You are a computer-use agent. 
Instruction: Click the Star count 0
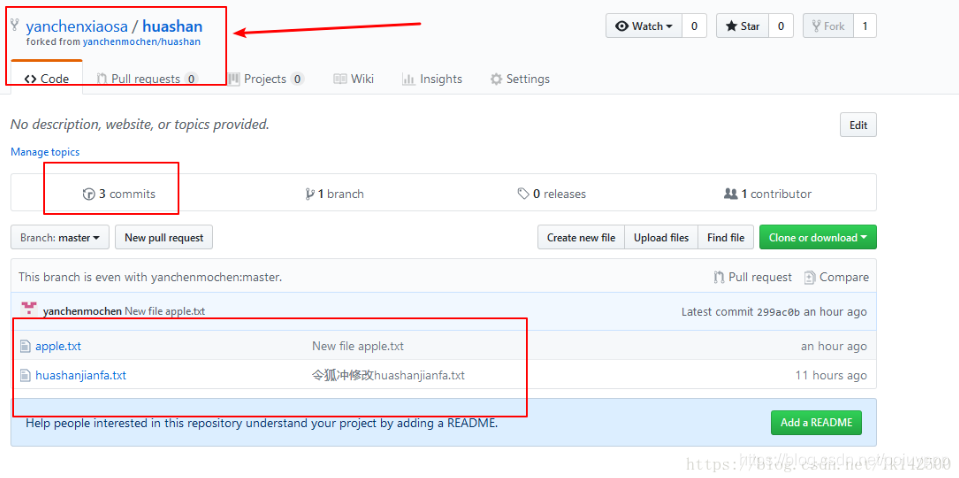(x=781, y=26)
